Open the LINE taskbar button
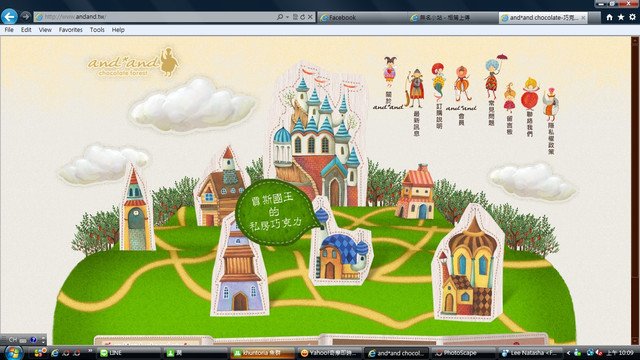 [x=128, y=353]
